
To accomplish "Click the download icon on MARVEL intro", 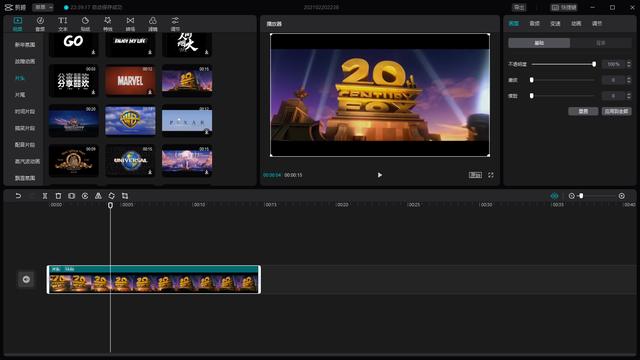I will [x=150, y=92].
